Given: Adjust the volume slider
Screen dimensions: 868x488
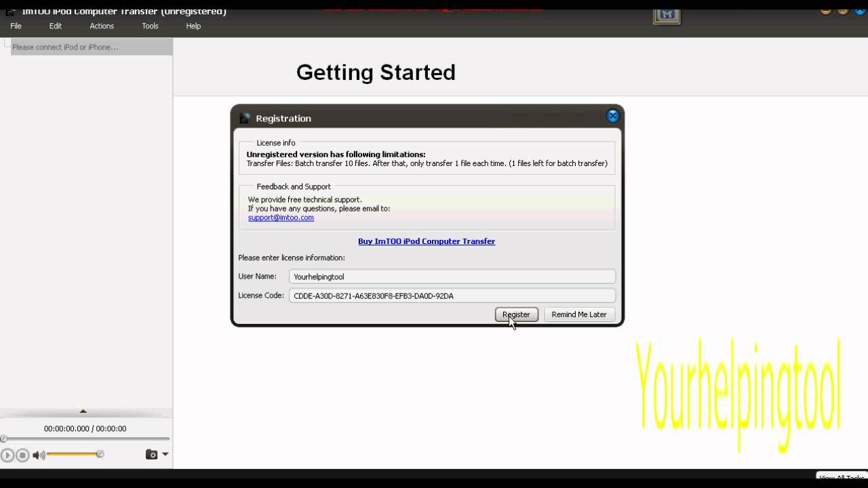Looking at the screenshot, I should (x=75, y=454).
